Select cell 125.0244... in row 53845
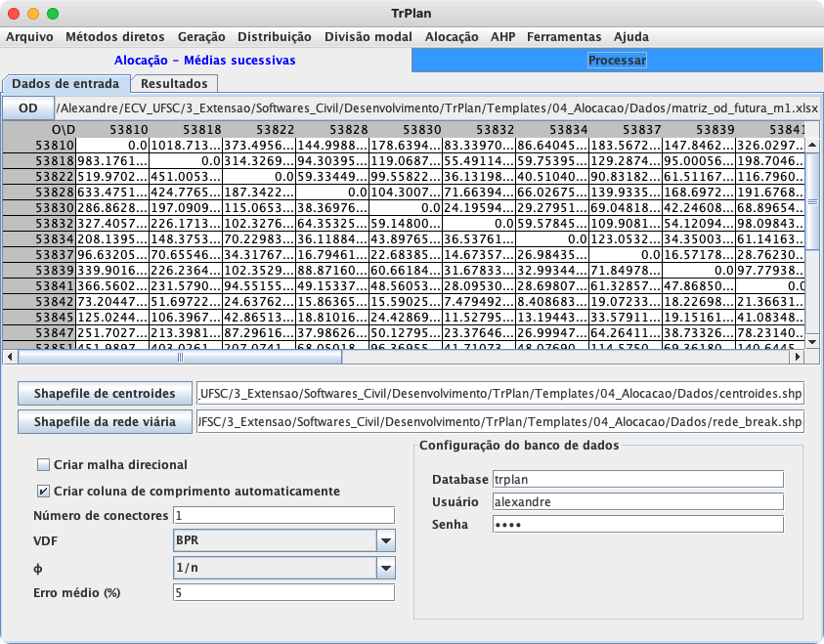Image resolution: width=824 pixels, height=644 pixels. tap(113, 318)
